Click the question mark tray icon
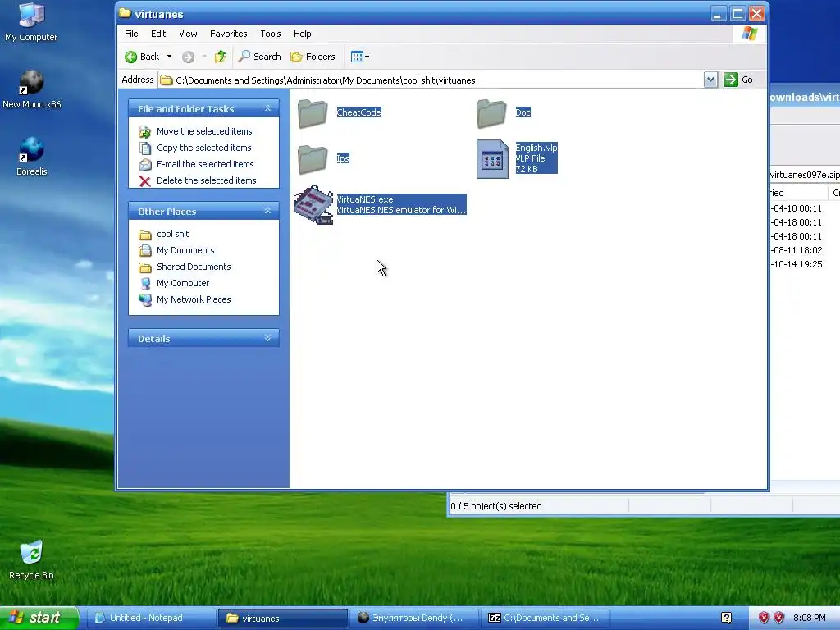The width and height of the screenshot is (840, 630). pos(726,619)
